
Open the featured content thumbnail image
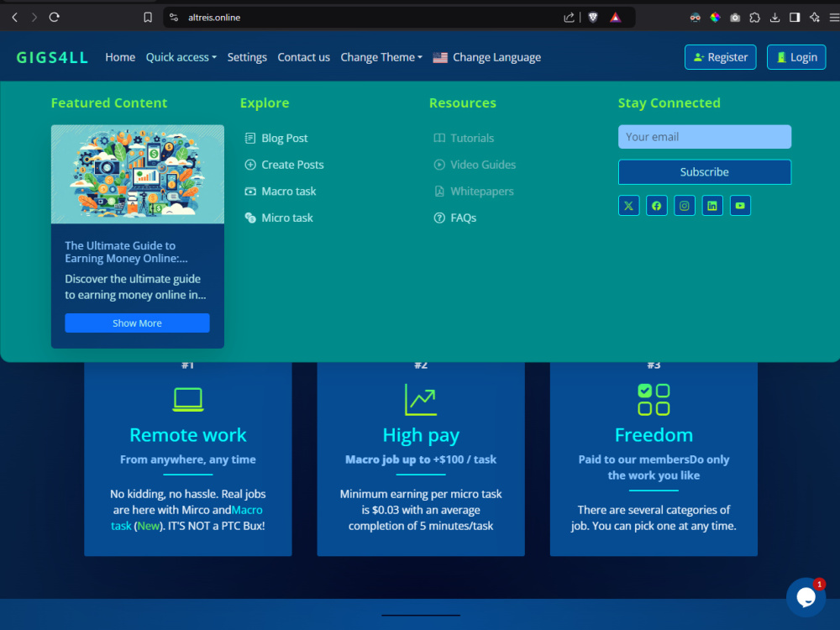tap(138, 174)
